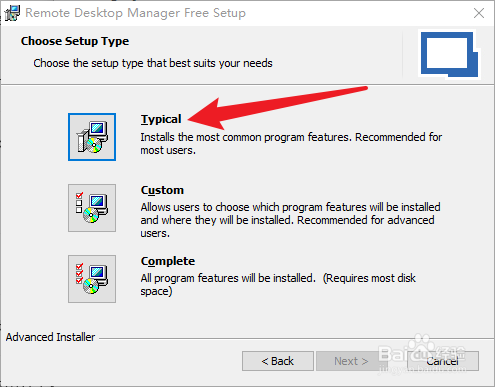
Task: Click the Advanced Installer label
Action: (x=50, y=337)
